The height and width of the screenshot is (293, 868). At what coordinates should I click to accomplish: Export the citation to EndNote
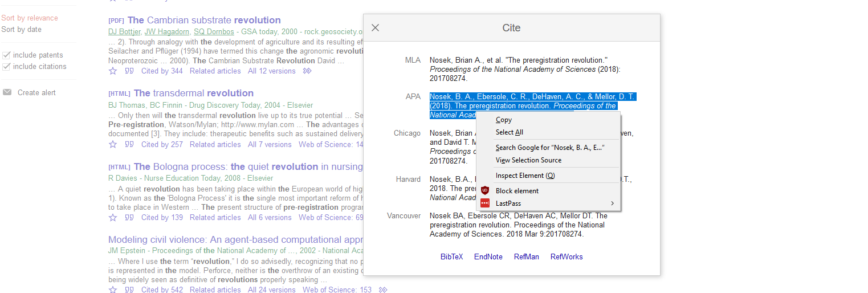pos(488,257)
